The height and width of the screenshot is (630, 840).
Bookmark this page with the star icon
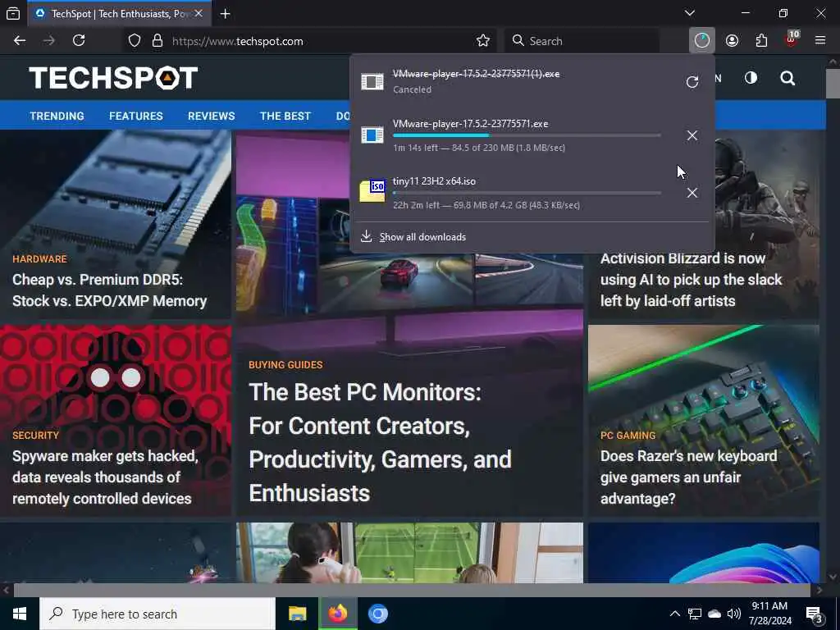(482, 41)
